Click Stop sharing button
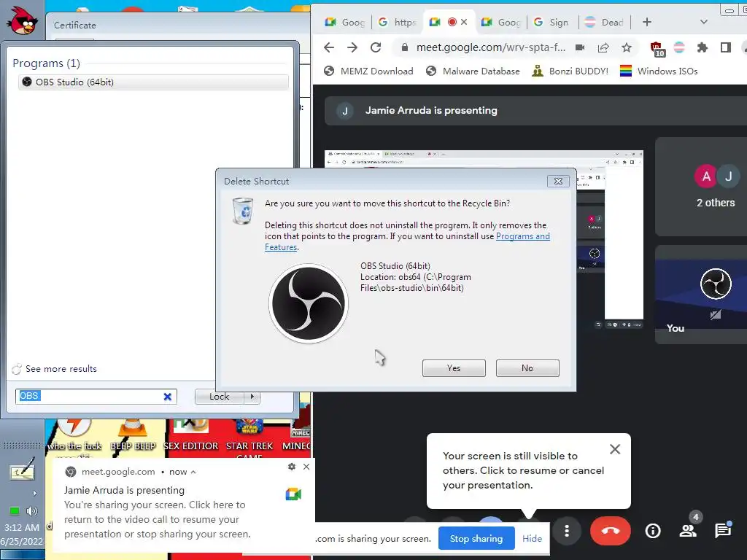Screen dimensions: 747x560 tap(476, 539)
